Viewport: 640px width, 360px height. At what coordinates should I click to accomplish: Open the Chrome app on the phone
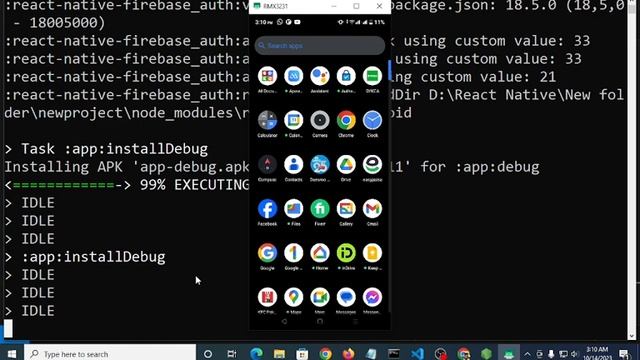(346, 120)
